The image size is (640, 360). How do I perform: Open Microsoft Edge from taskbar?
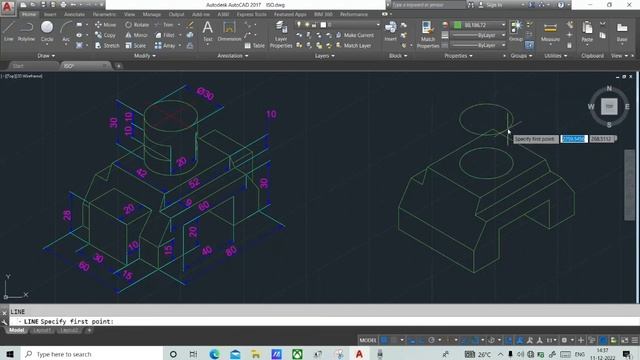pos(214,354)
